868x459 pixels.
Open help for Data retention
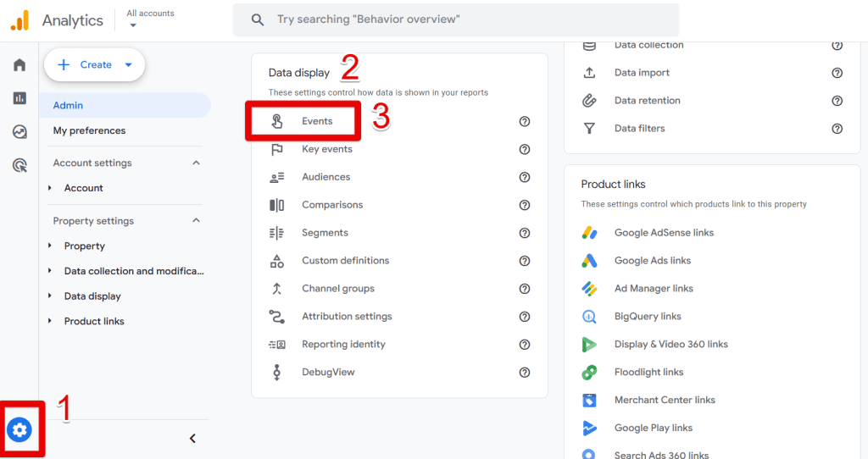[837, 101]
